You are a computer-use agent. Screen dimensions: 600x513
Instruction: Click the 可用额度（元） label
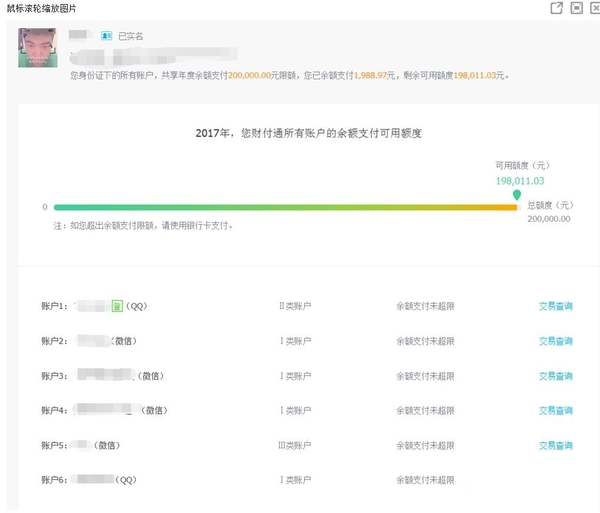tap(522, 165)
